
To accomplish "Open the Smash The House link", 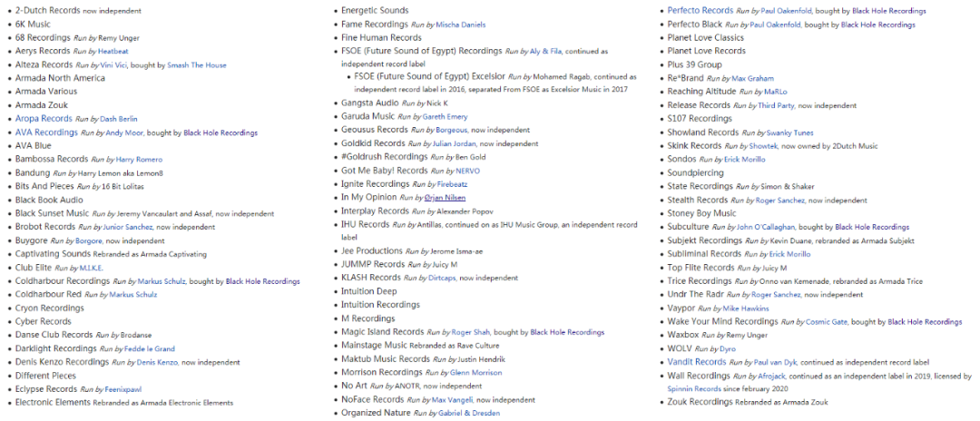I will pos(197,65).
